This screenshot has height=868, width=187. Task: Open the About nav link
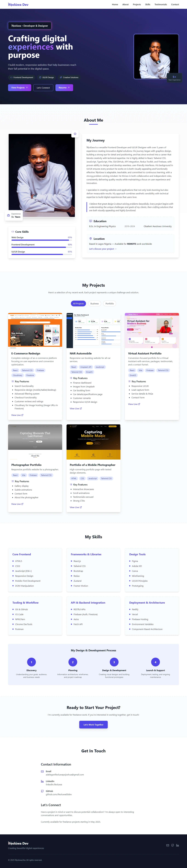click(x=125, y=4)
